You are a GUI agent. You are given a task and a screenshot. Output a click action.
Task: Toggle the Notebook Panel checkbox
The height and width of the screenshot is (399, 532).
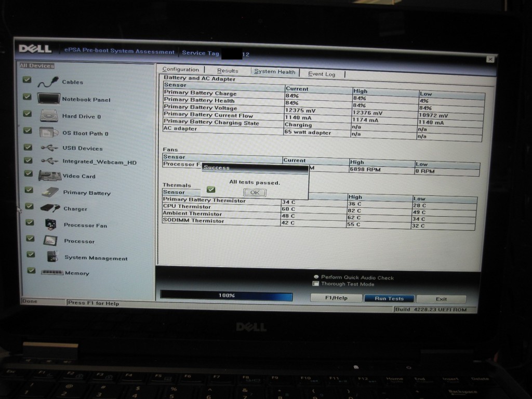tap(27, 97)
